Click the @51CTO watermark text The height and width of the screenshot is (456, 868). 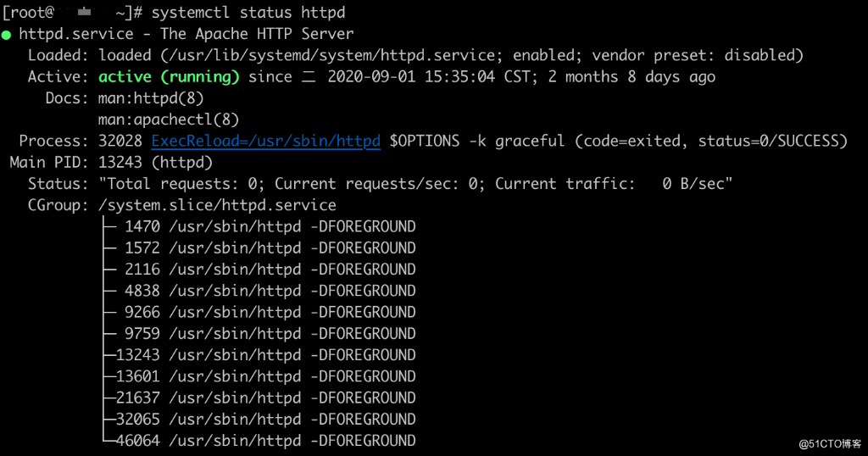coord(830,444)
